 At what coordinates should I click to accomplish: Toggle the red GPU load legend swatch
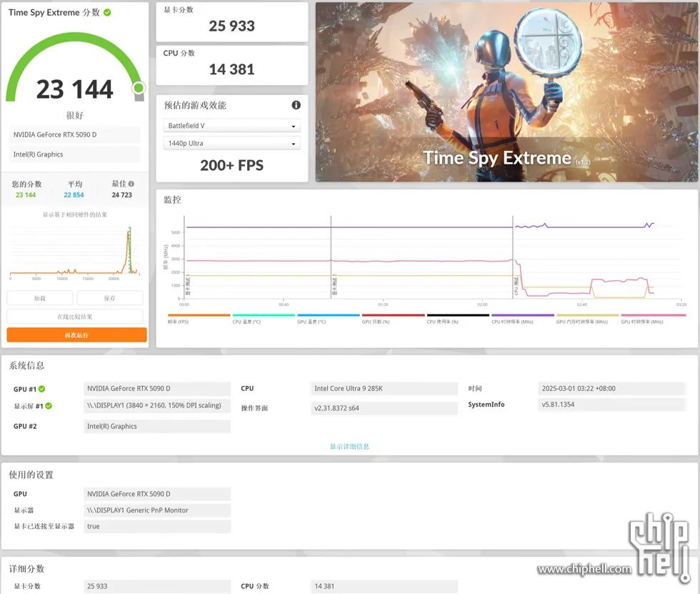tap(393, 315)
